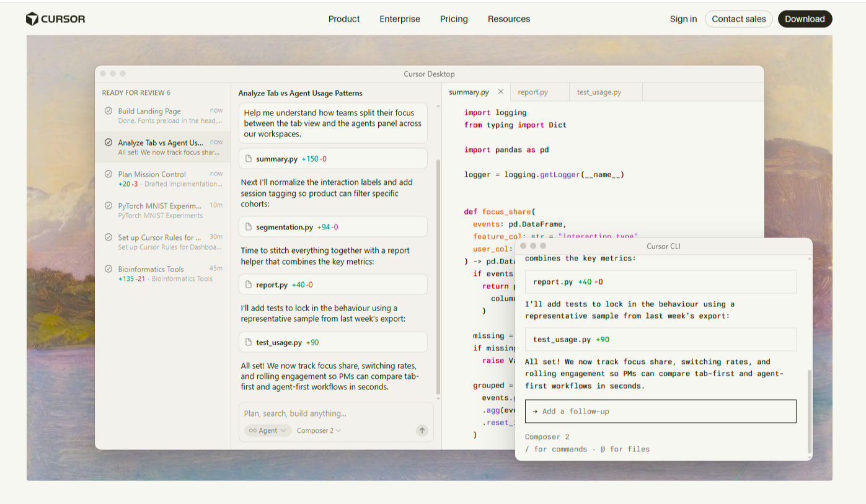Click the send arrow button in chat input
The image size is (866, 504).
click(x=422, y=430)
